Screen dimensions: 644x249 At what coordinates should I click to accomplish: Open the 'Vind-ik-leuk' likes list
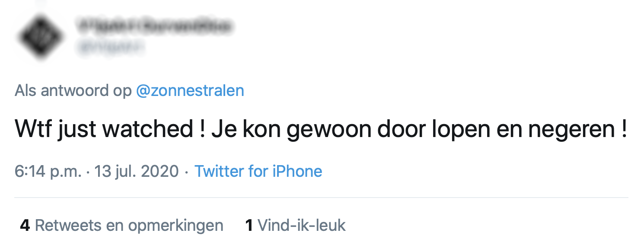click(302, 225)
